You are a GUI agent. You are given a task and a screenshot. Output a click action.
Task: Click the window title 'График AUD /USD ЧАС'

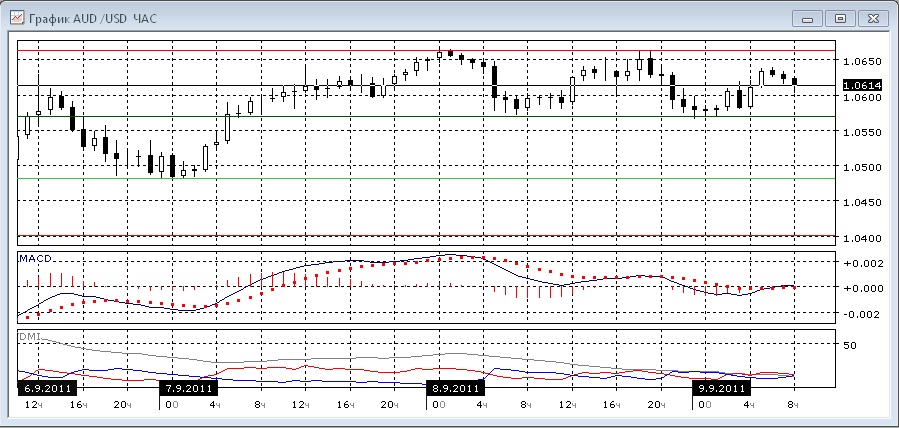[x=92, y=19]
